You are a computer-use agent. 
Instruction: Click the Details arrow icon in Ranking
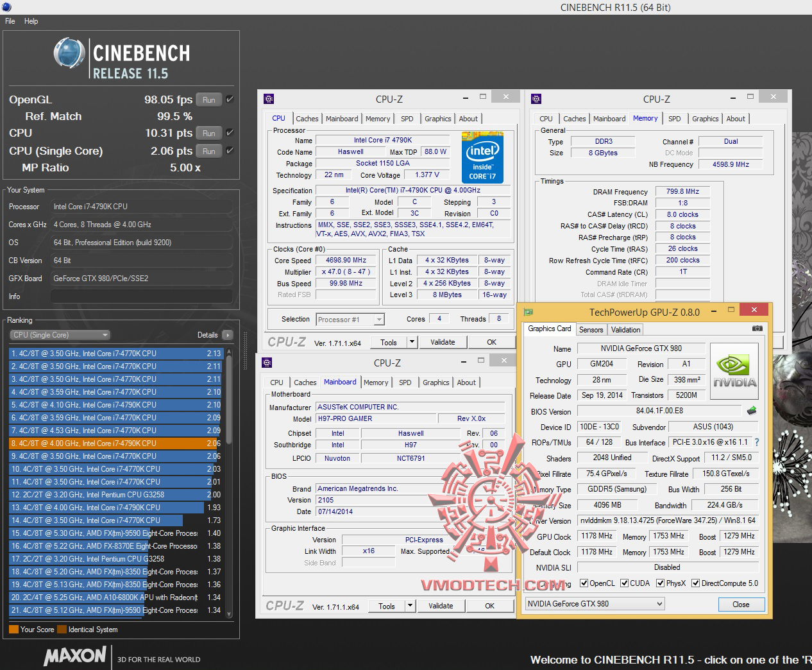pyautogui.click(x=228, y=335)
